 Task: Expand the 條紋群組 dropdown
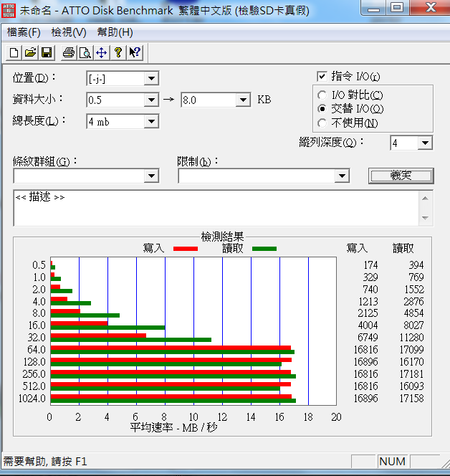point(151,176)
